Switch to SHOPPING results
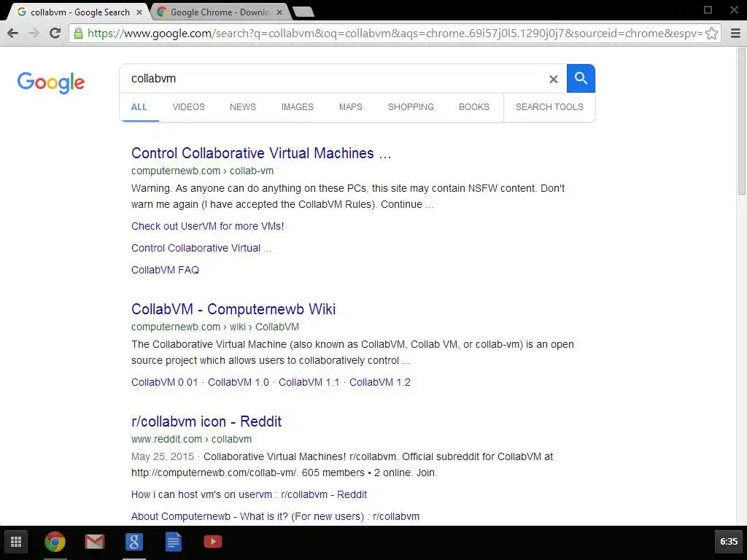747x560 pixels. [411, 107]
